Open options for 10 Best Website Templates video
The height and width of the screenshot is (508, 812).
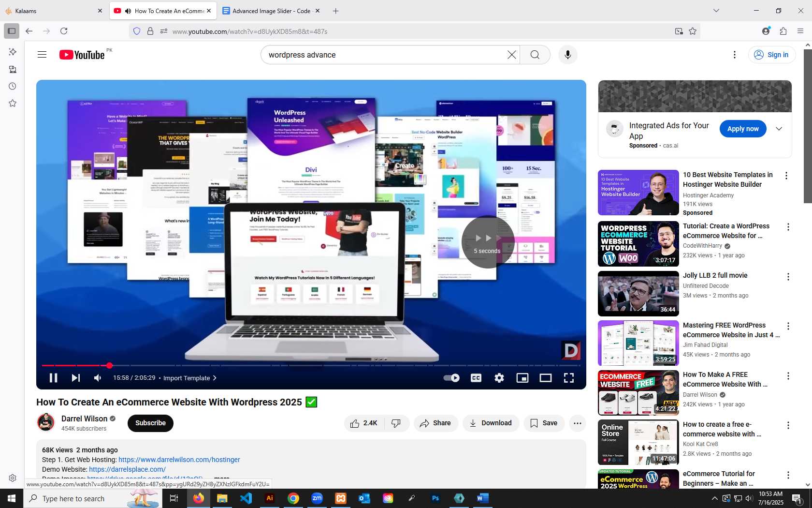point(786,176)
